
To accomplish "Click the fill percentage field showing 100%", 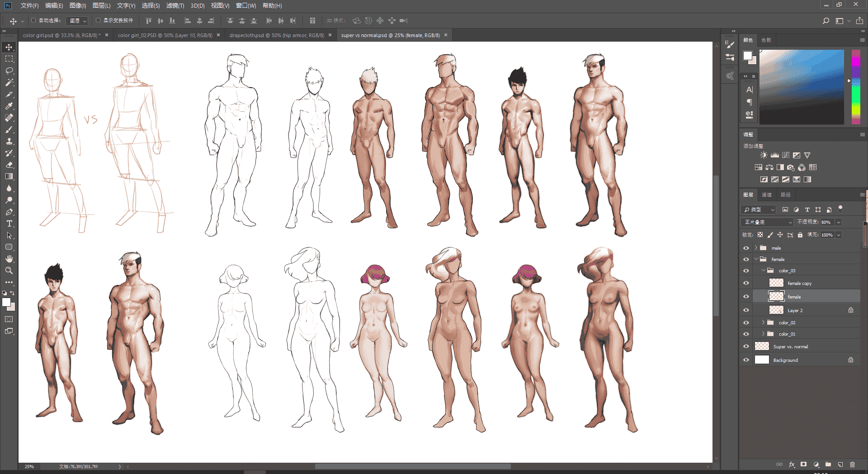I will (827, 235).
